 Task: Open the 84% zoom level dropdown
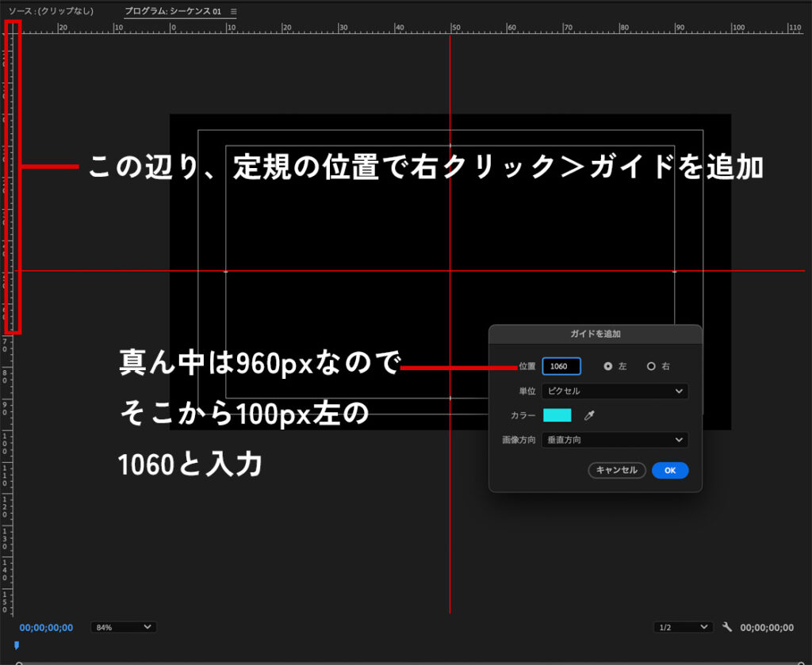[x=123, y=627]
